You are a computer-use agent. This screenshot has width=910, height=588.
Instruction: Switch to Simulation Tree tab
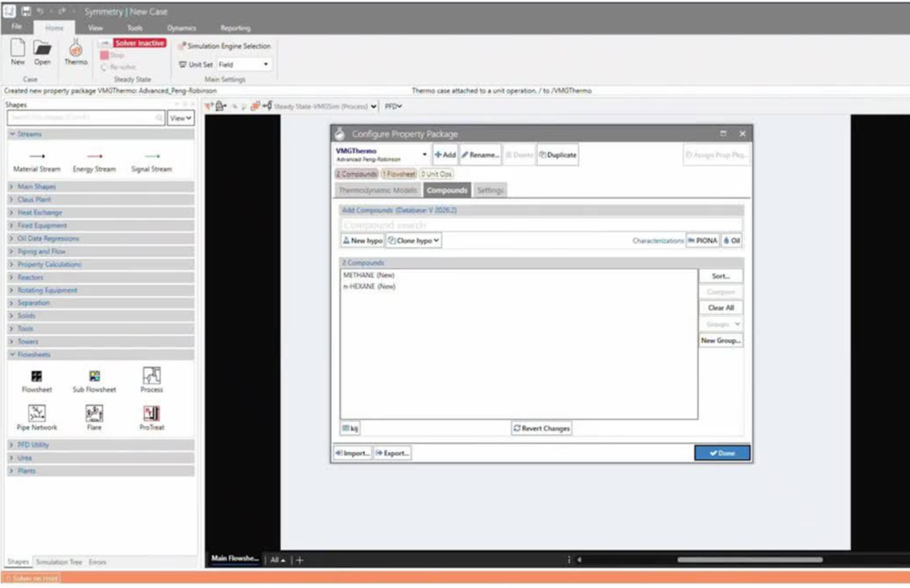[x=59, y=562]
